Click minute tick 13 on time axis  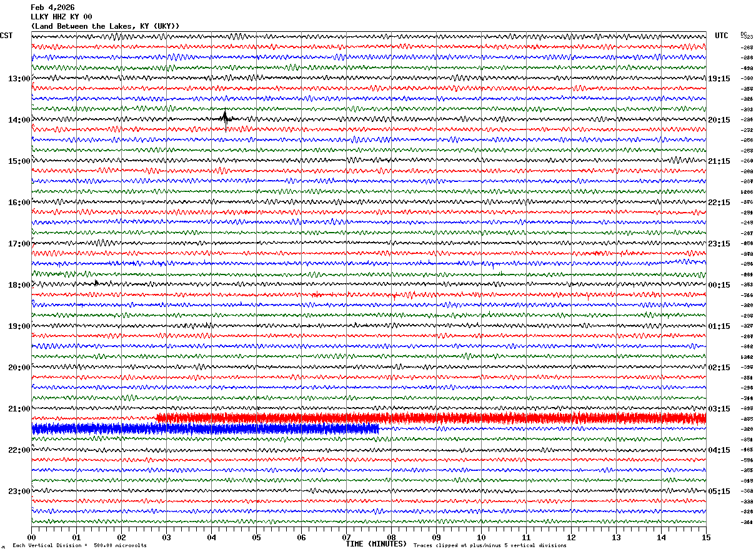616,537
